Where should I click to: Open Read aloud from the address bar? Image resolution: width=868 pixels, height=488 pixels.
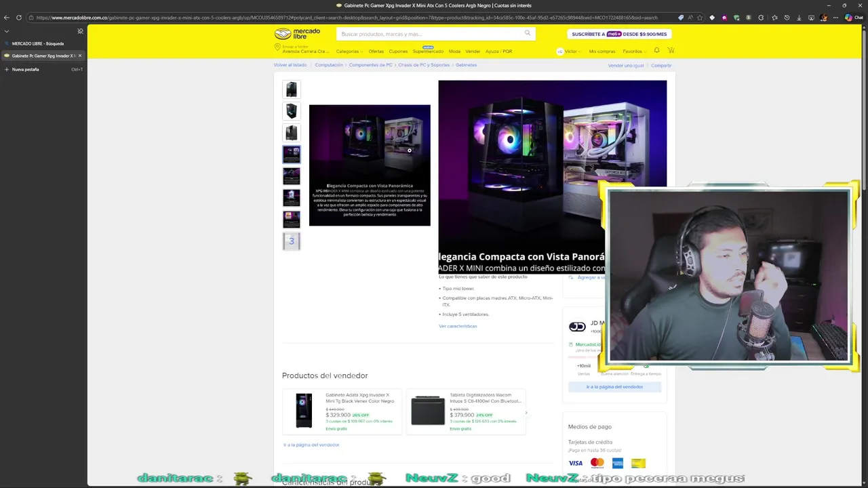pyautogui.click(x=690, y=18)
